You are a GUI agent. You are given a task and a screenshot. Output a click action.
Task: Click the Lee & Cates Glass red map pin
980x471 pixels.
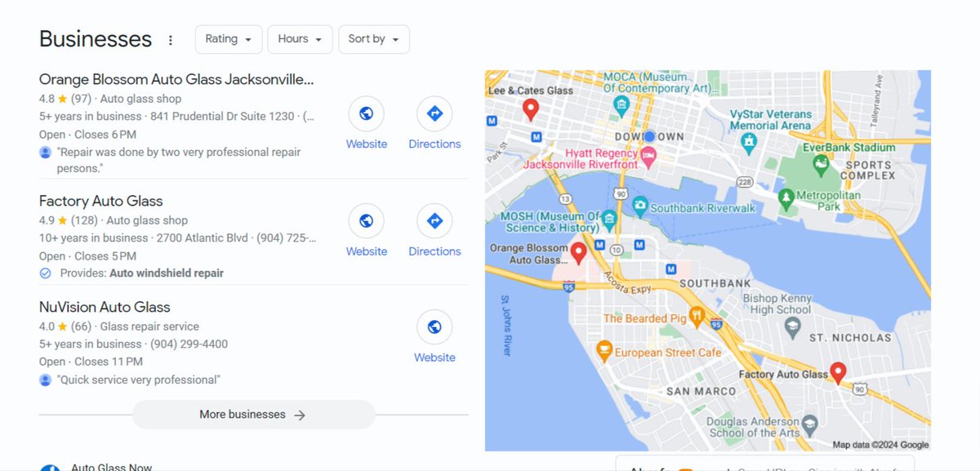pos(530,109)
